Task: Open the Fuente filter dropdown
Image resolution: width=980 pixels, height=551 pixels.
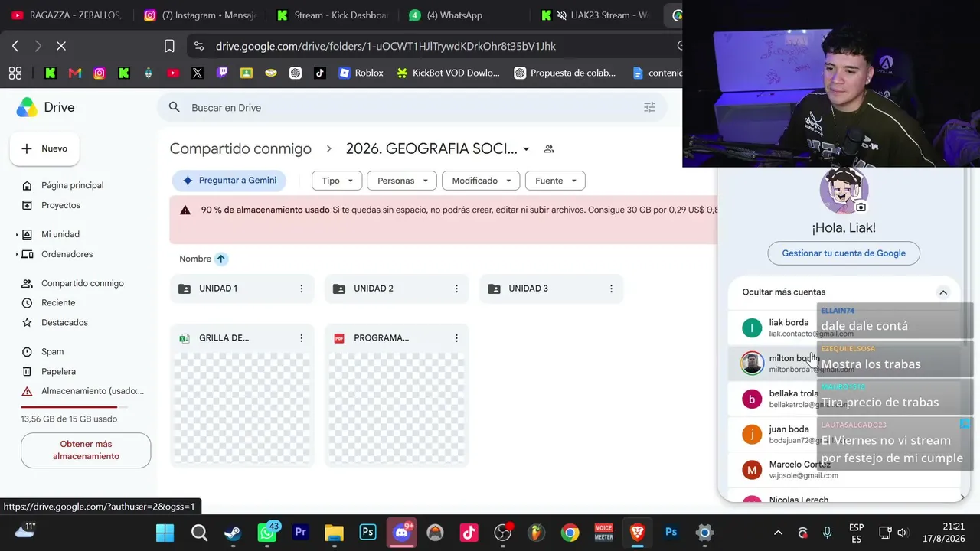Action: [x=555, y=181]
